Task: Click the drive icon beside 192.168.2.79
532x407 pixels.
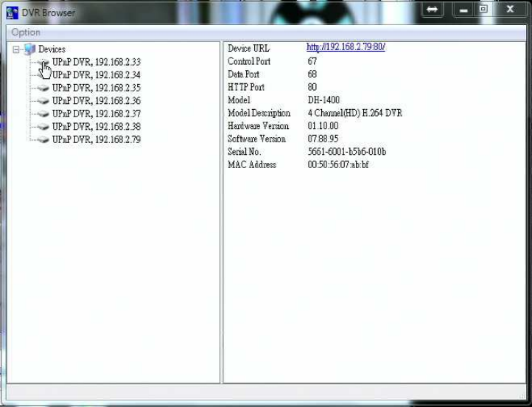Action: 43,139
